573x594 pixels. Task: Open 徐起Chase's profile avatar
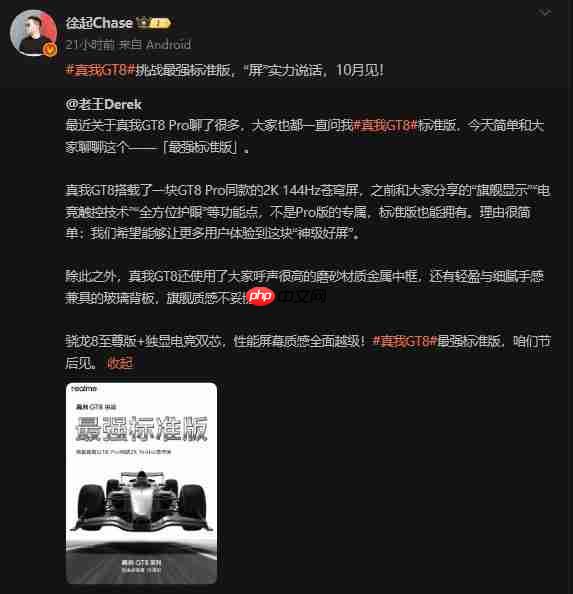click(33, 33)
